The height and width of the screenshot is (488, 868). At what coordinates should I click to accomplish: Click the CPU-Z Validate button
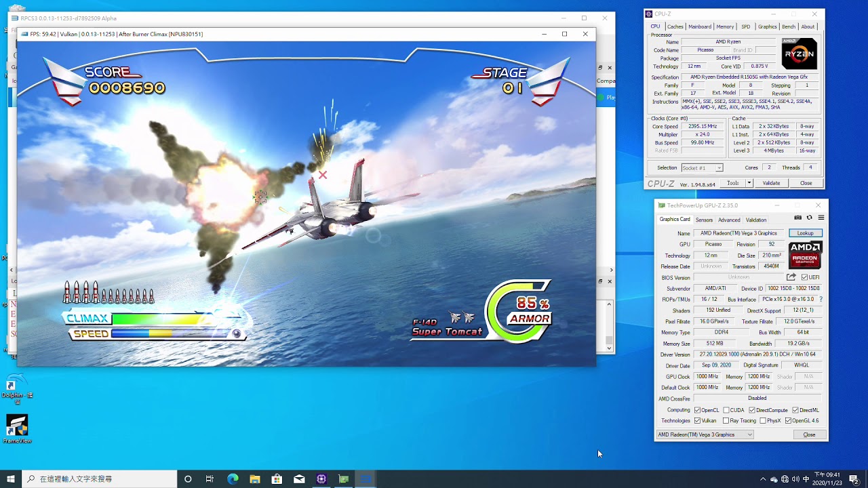point(771,183)
